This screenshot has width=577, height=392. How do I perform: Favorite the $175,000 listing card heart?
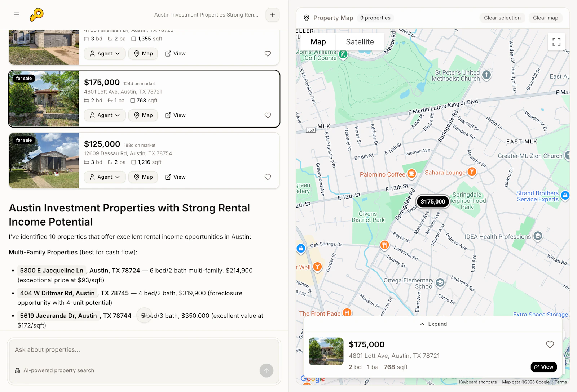pos(268,115)
